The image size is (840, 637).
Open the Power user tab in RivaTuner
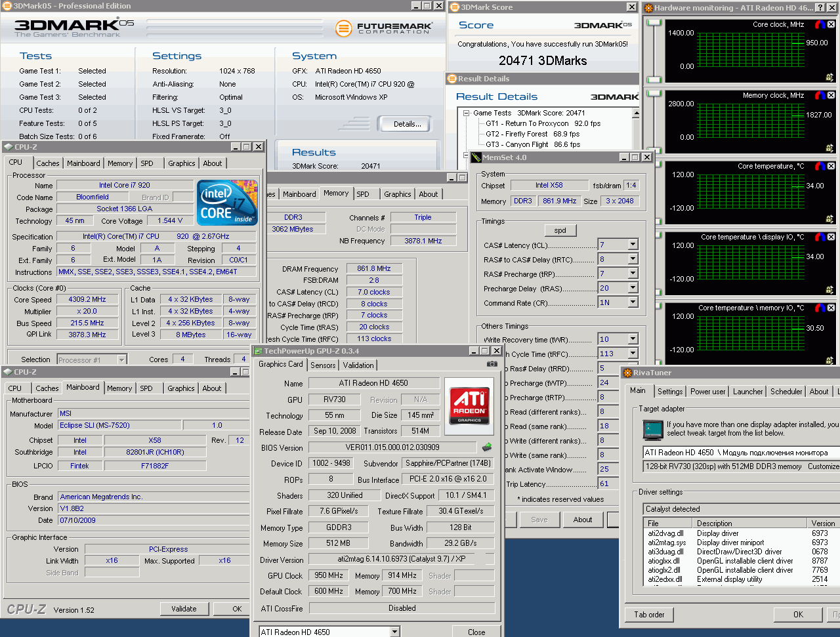coord(707,392)
